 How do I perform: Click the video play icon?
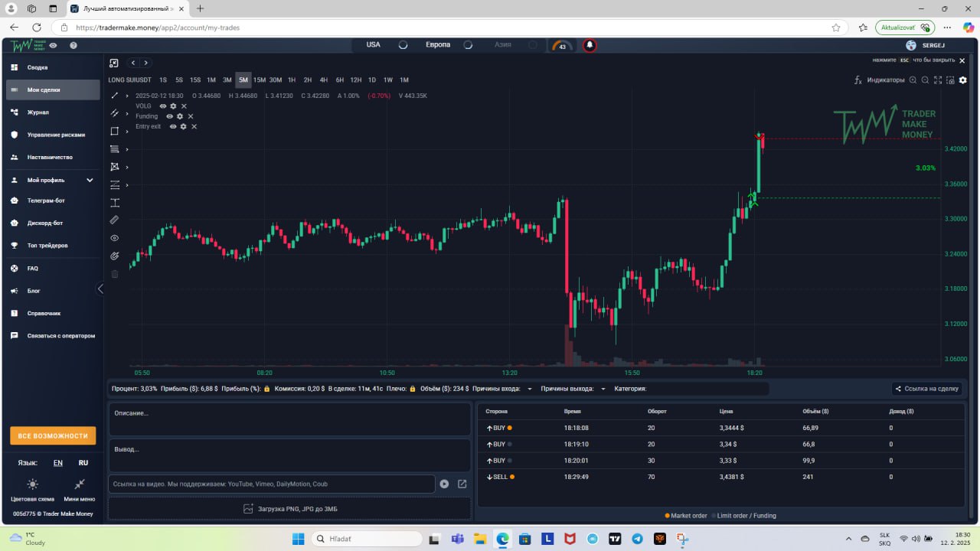pyautogui.click(x=444, y=484)
